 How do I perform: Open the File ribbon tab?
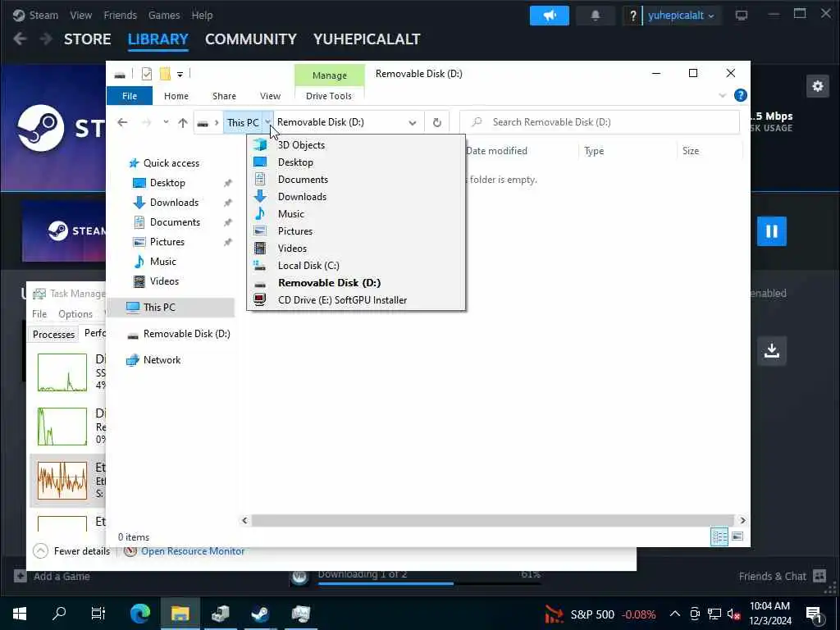[x=130, y=96]
